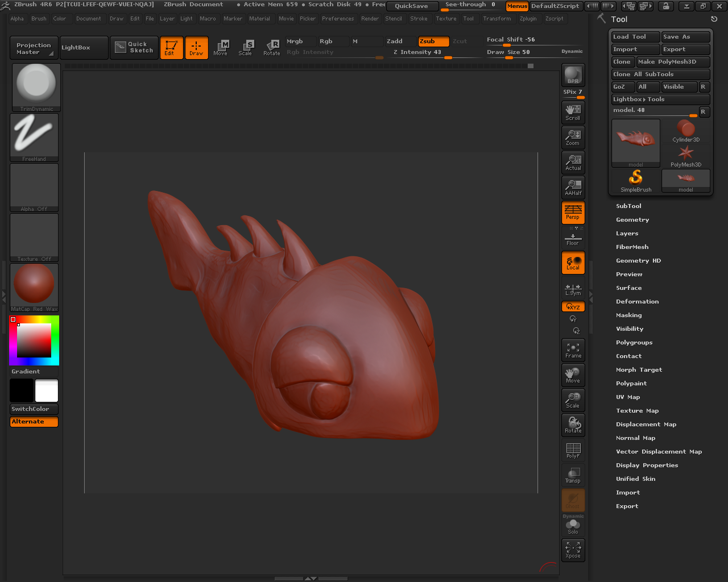
Task: Click the restore icon in Tool panel header
Action: 714,19
